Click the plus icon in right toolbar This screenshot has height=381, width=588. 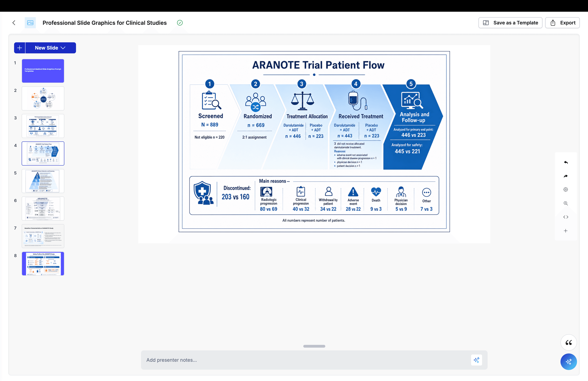click(x=566, y=231)
